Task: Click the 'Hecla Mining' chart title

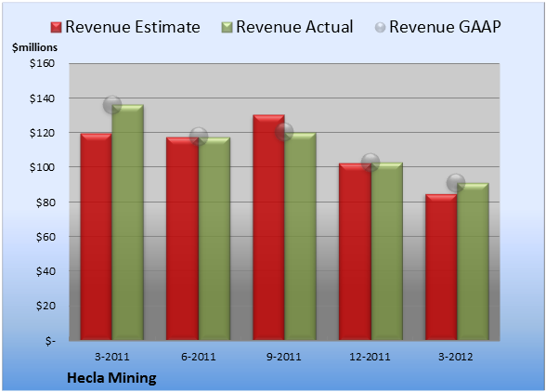Action: (x=111, y=378)
